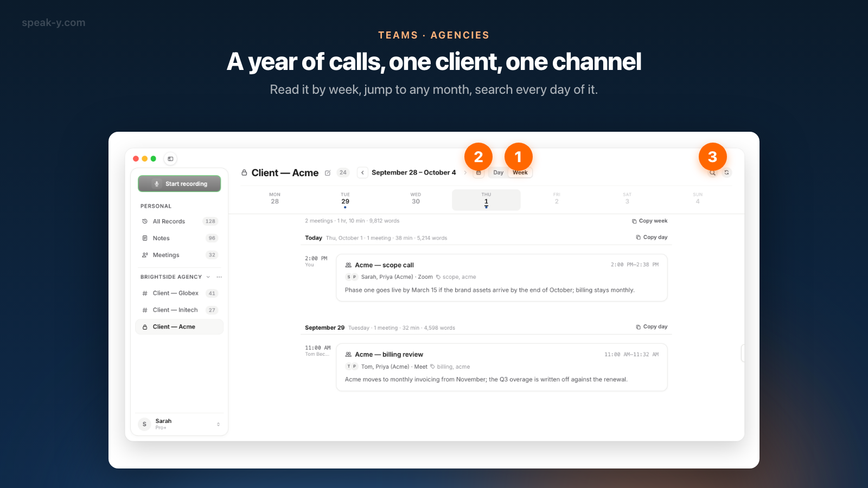This screenshot has width=868, height=488.
Task: Switch to Week view
Action: [520, 172]
